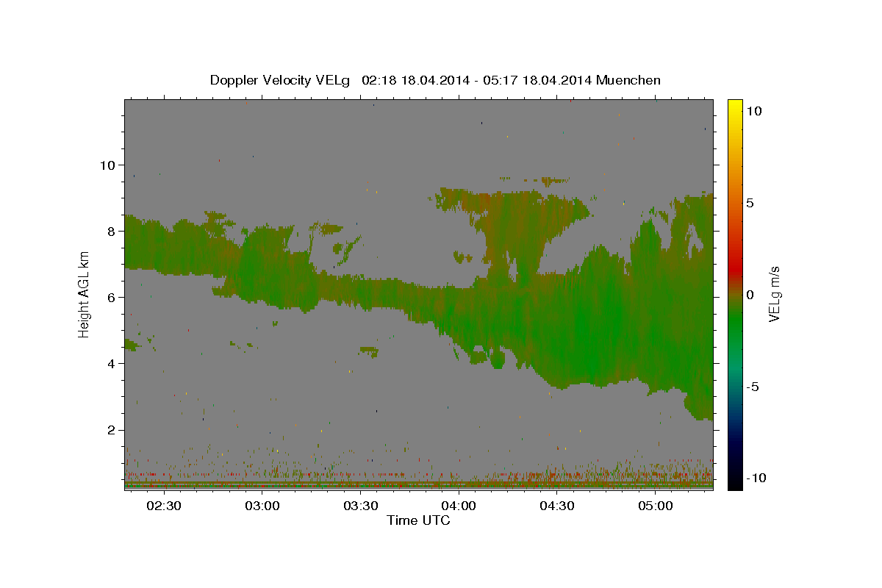Click the 'Muenchen' station name in the title
This screenshot has height=588, width=882.
[x=628, y=80]
